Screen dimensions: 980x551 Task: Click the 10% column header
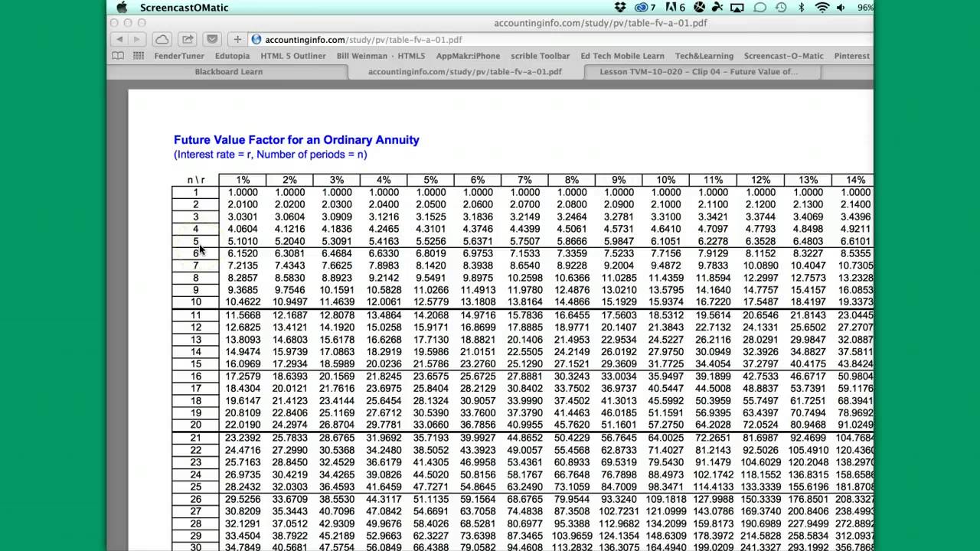[x=665, y=180]
